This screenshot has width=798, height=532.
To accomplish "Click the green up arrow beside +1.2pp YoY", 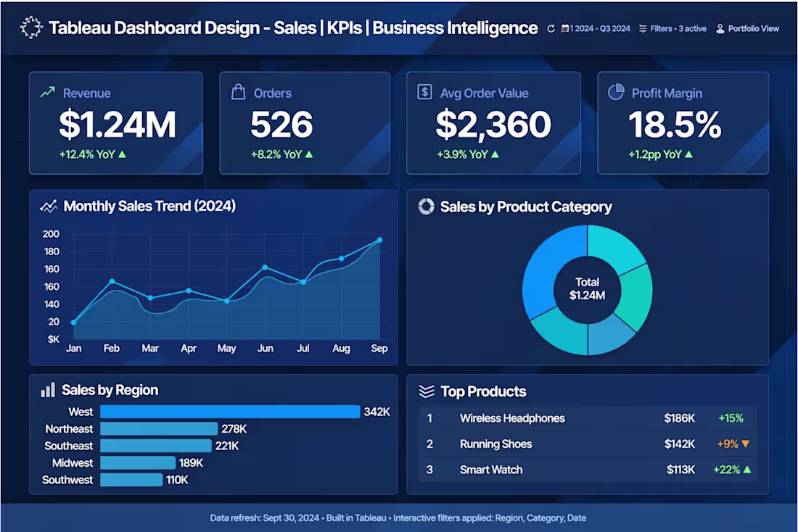I will (688, 154).
